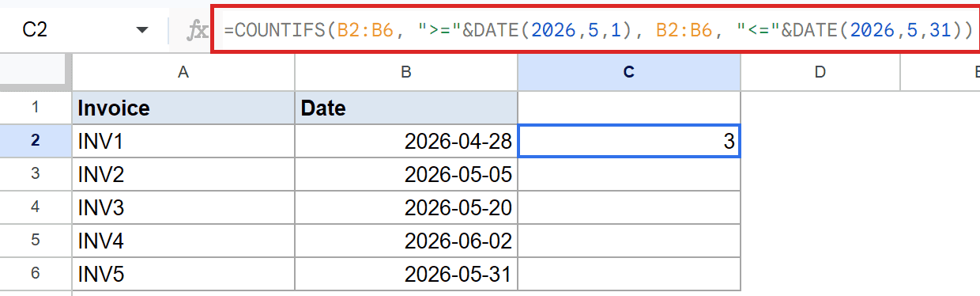Image resolution: width=980 pixels, height=296 pixels.
Task: Click inside the COUNTIFS formula bar
Action: tap(596, 30)
